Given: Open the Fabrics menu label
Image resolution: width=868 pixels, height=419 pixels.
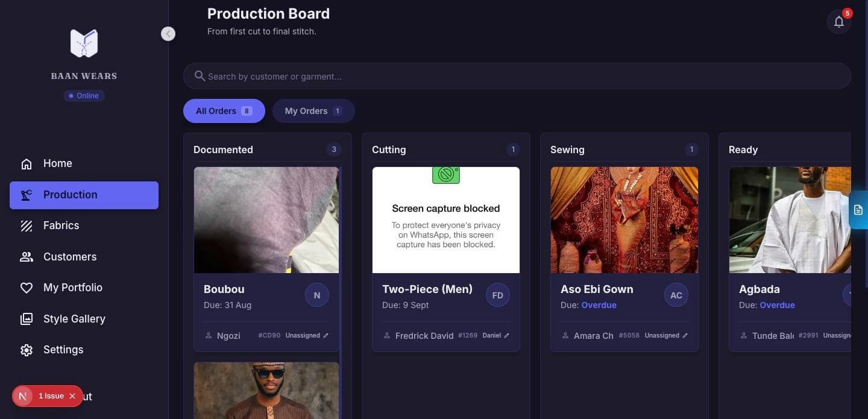Looking at the screenshot, I should point(61,225).
